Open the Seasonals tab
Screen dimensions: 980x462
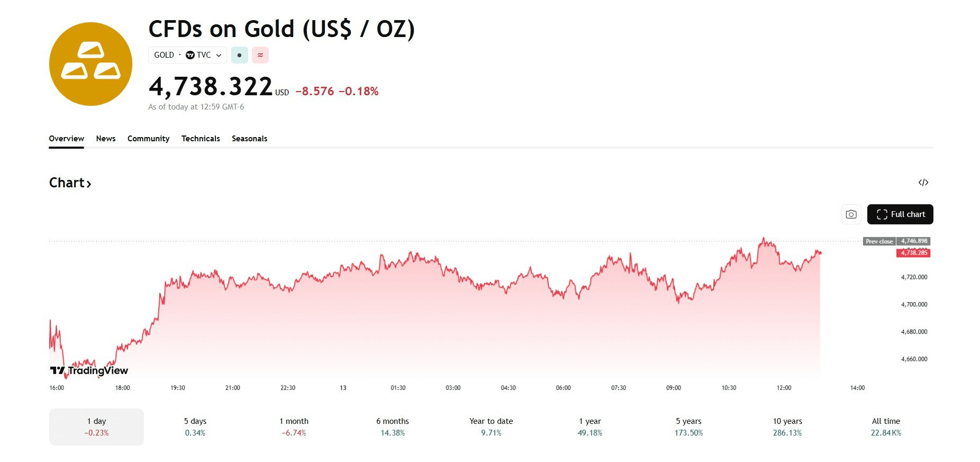[249, 139]
